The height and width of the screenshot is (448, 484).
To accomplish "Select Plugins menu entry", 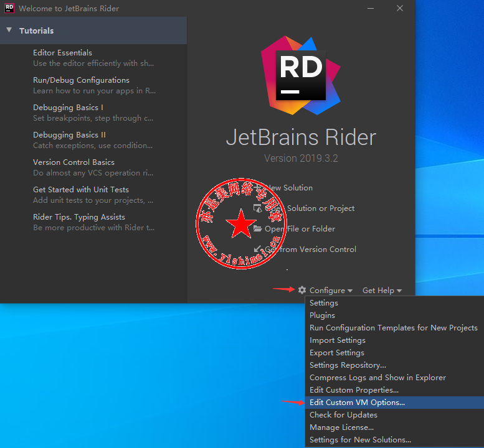I will click(394, 315).
